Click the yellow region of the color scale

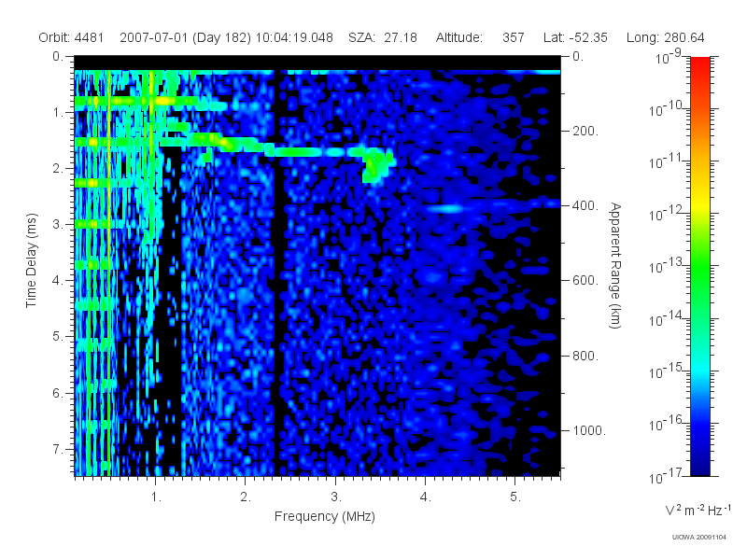tap(699, 203)
